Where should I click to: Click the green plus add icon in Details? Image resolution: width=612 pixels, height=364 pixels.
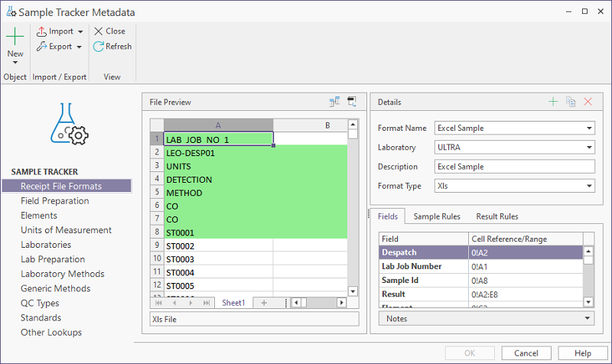pos(553,102)
